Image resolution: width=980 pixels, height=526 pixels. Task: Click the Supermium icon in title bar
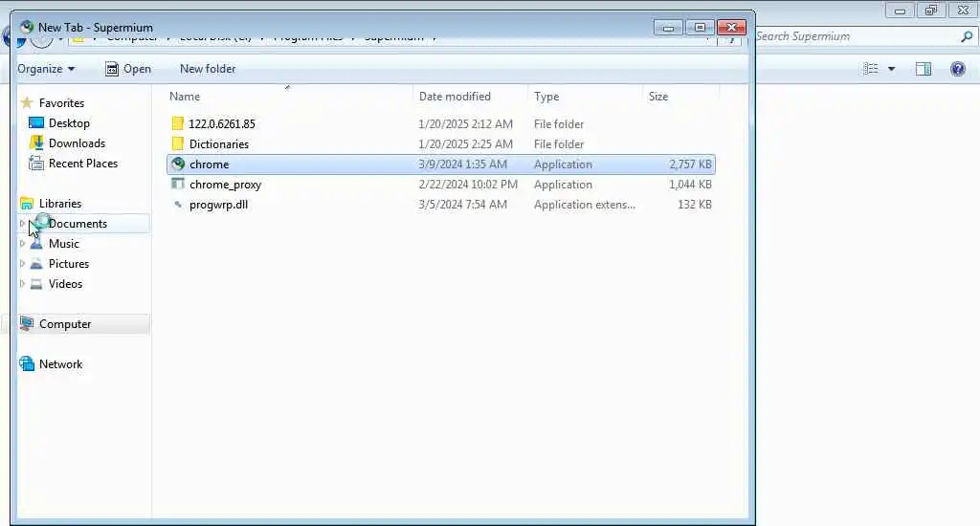pos(26,27)
